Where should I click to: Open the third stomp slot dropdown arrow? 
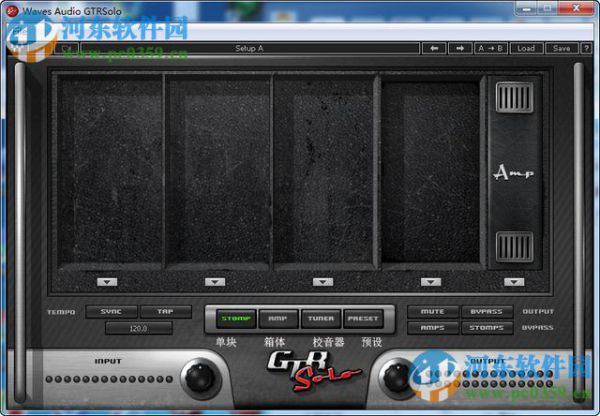pos(323,282)
